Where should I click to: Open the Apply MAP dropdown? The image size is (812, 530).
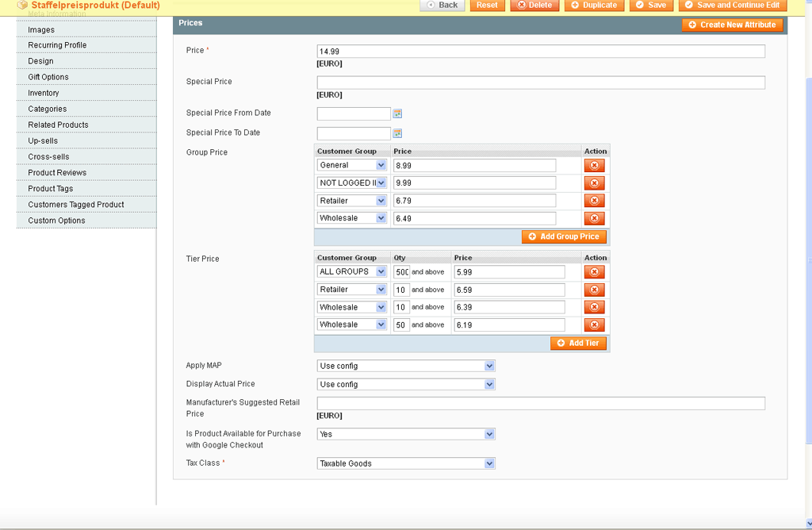(x=405, y=366)
